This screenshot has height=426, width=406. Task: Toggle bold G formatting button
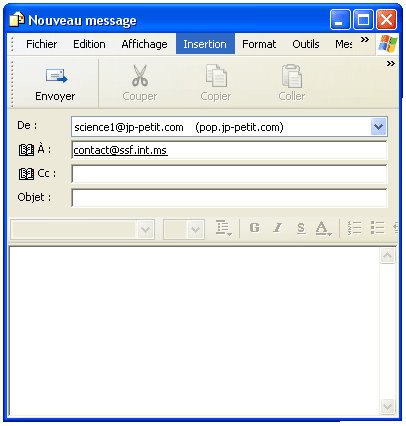pos(254,228)
